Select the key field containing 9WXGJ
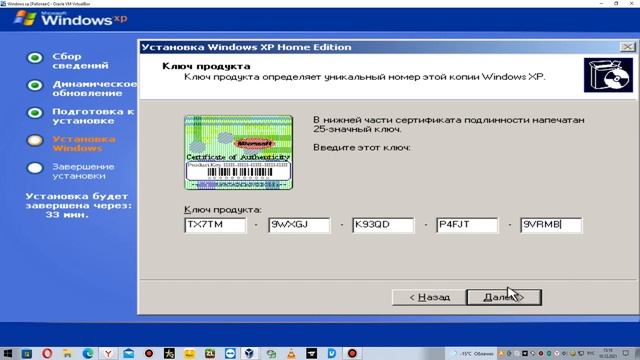 coord(299,225)
